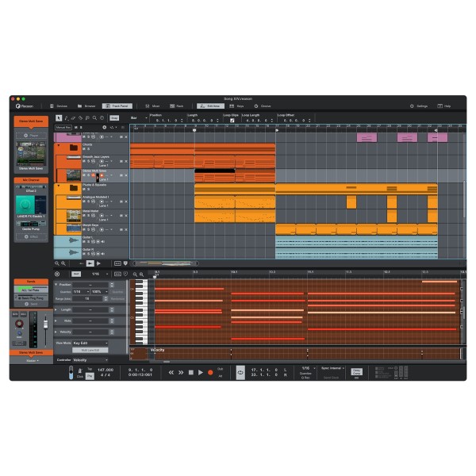476x476 pixels.
Task: Solo the Guitar R track
Action: click(88, 254)
